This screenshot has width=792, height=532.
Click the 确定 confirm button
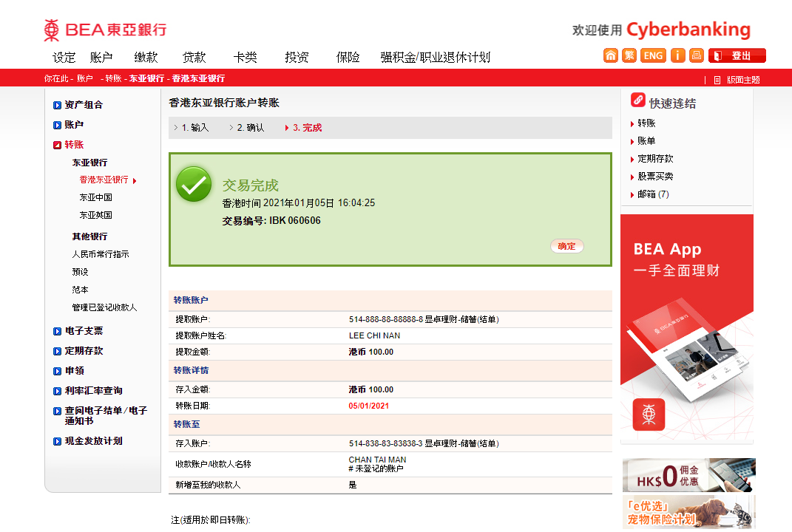click(x=566, y=246)
